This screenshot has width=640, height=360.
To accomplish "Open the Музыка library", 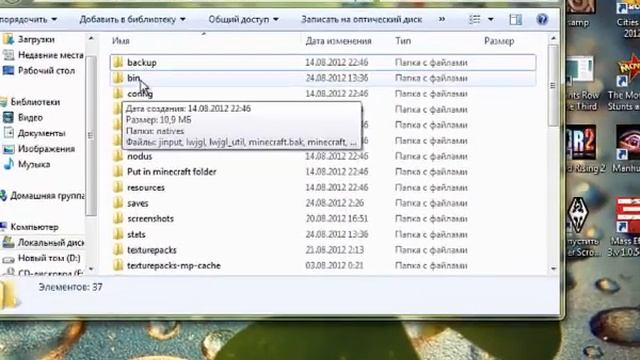I will coord(34,164).
